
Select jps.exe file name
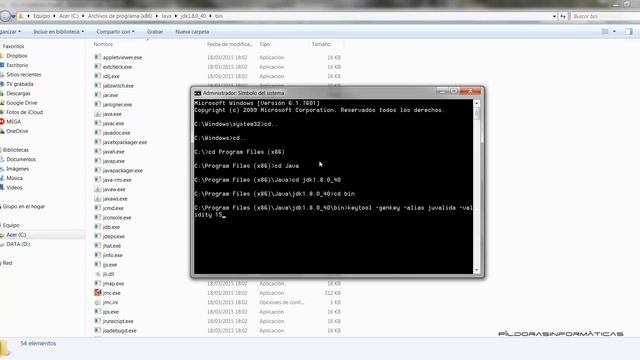click(x=111, y=312)
